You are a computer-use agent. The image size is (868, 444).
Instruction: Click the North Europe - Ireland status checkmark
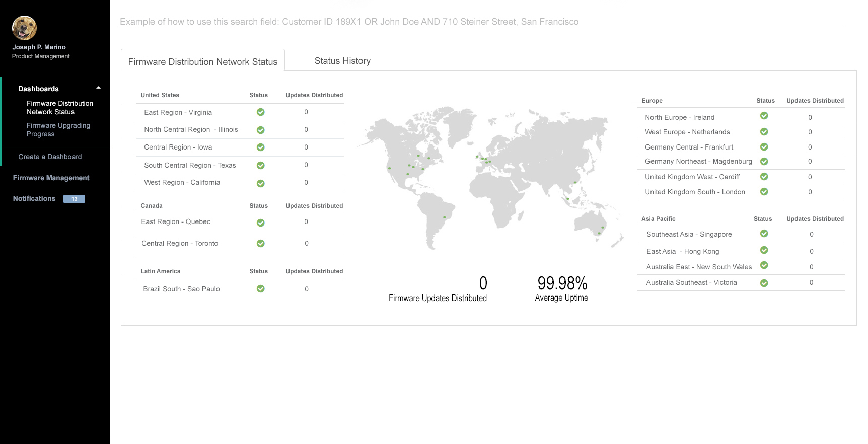pyautogui.click(x=764, y=116)
